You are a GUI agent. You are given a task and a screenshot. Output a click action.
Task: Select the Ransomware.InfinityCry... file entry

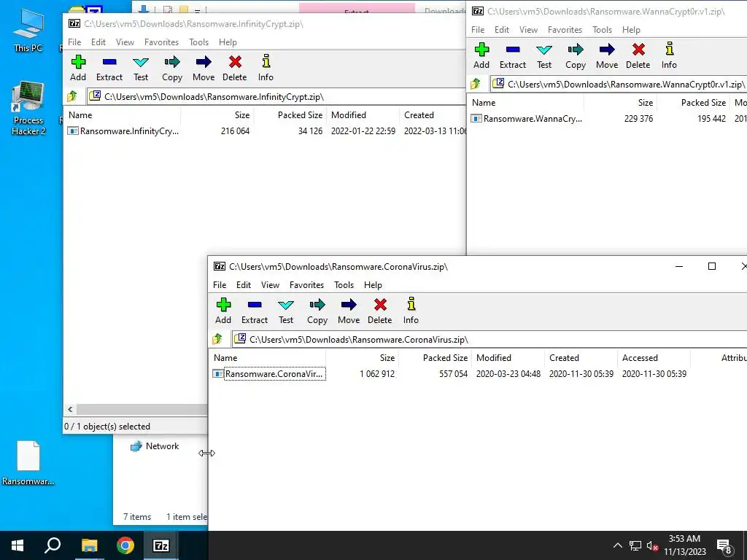[x=123, y=131]
